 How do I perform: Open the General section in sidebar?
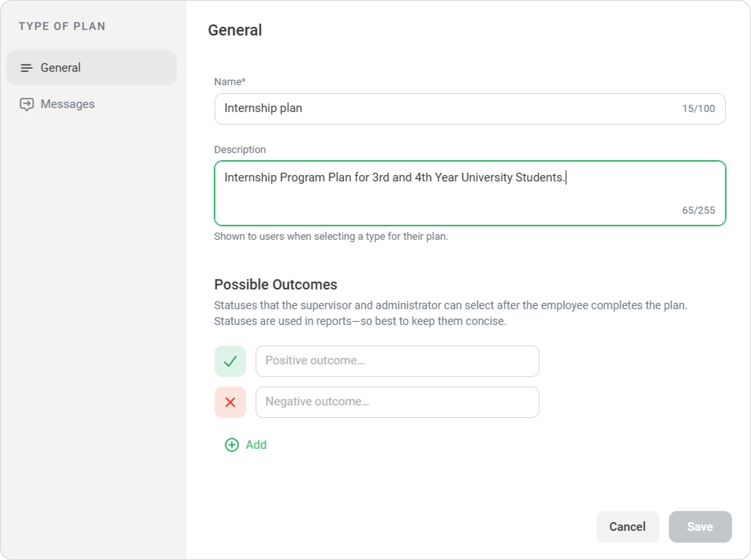click(x=91, y=68)
